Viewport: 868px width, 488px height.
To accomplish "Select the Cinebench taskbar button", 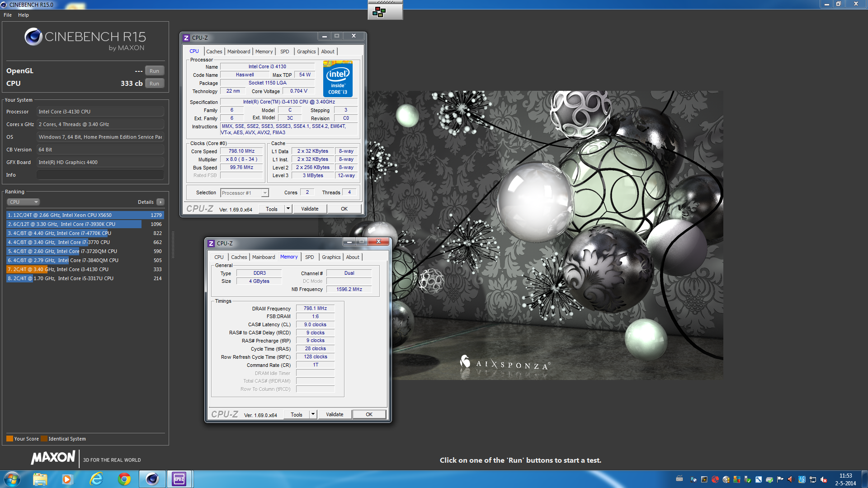I will (x=152, y=479).
